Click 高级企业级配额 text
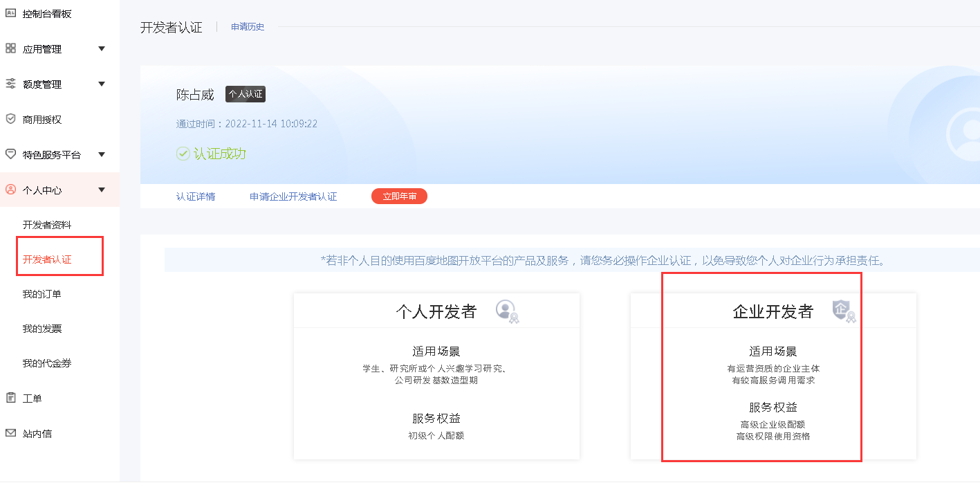 click(x=773, y=425)
